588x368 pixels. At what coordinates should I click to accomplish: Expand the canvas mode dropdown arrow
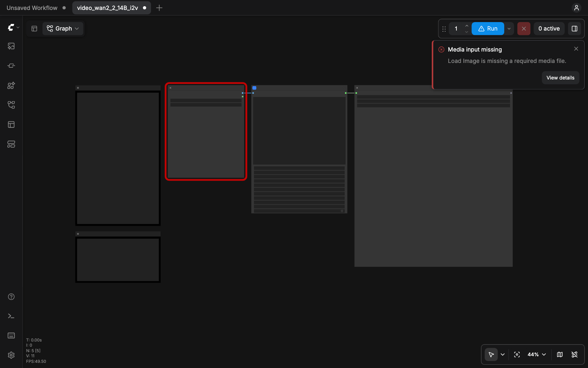(x=503, y=354)
